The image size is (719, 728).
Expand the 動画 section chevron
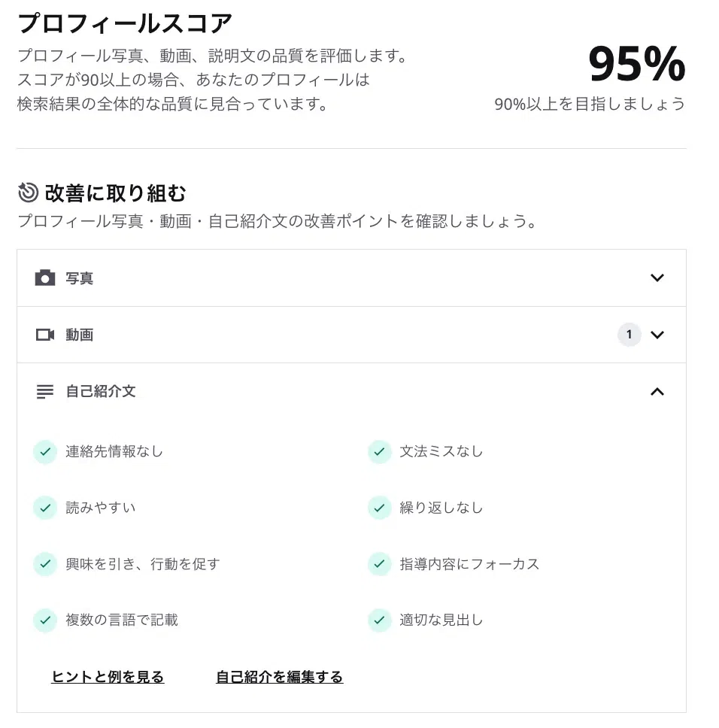coord(657,335)
